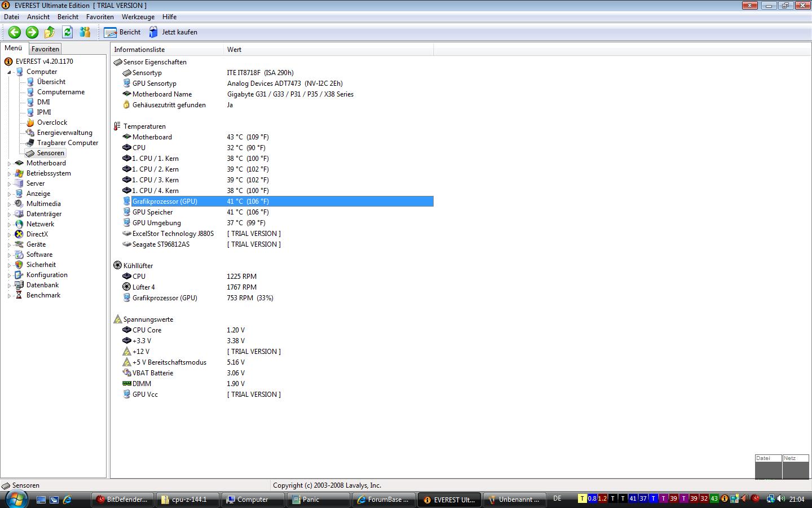
Task: Open the Windows Start button
Action: pos(16,499)
